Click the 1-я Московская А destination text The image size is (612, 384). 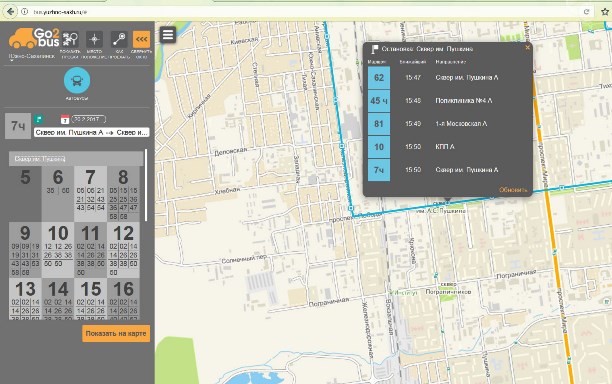pyautogui.click(x=461, y=124)
